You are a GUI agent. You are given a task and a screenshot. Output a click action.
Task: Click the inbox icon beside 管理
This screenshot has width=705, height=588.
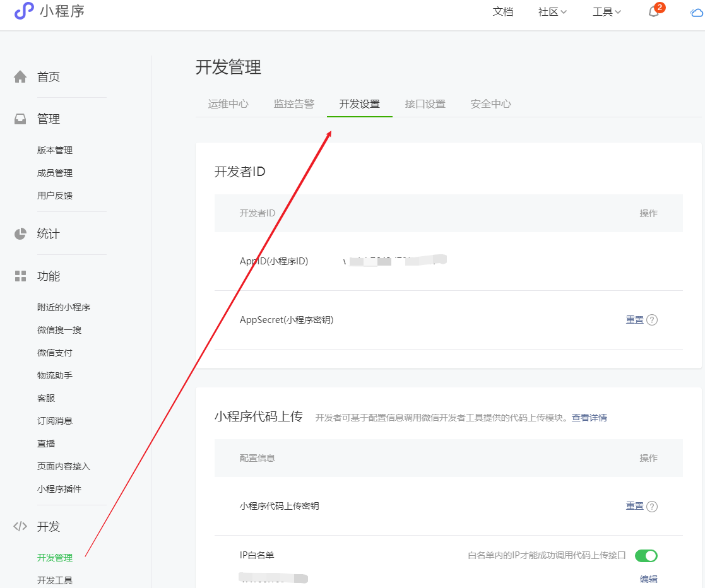click(x=20, y=119)
